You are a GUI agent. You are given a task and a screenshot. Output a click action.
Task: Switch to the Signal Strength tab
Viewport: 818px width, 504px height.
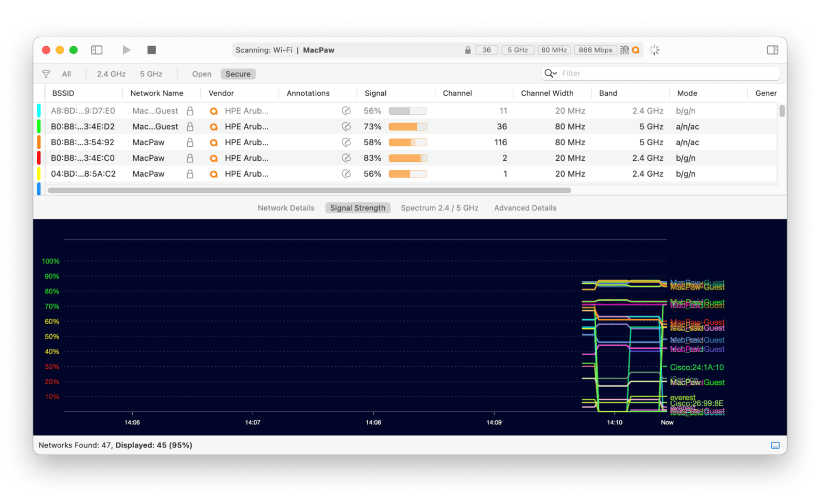click(x=358, y=208)
